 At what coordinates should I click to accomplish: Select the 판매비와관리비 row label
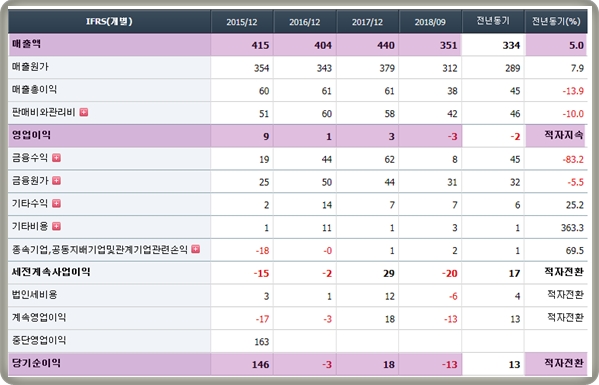click(x=44, y=112)
